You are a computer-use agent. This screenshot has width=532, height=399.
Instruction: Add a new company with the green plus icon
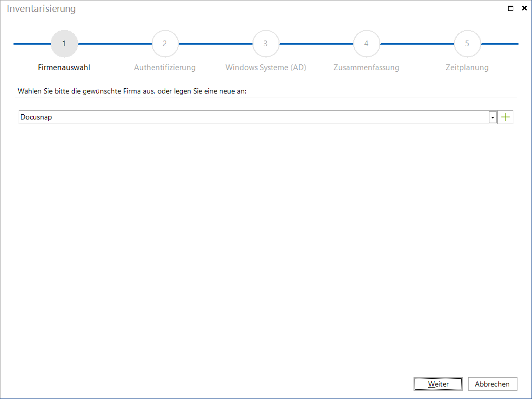click(505, 117)
